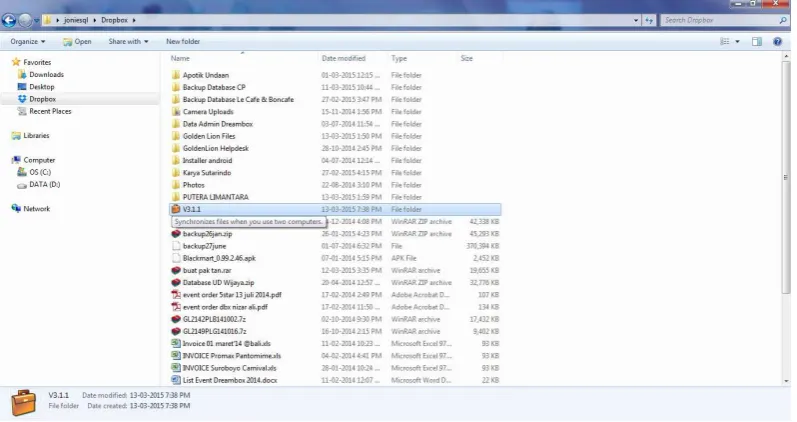
Task: Select INVOICE Promax Pantomime.xls icon
Action: pos(176,356)
